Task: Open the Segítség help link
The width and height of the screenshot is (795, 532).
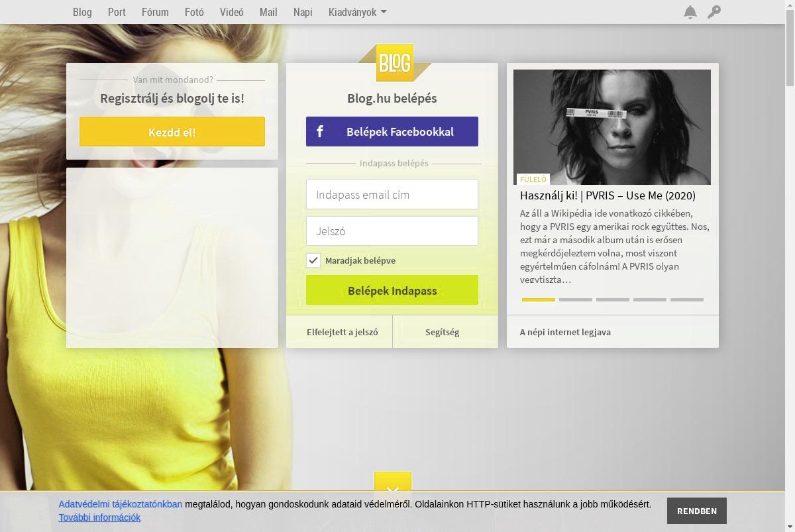Action: [442, 332]
